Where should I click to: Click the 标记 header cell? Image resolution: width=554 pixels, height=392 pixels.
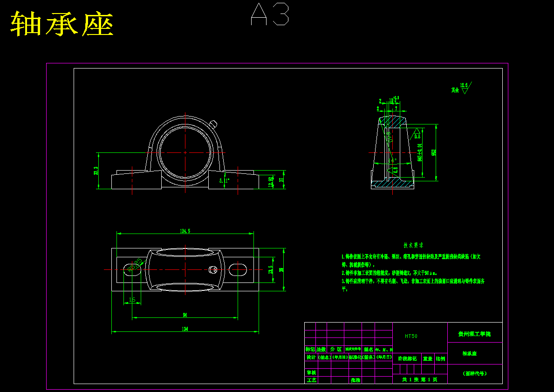tap(310, 349)
